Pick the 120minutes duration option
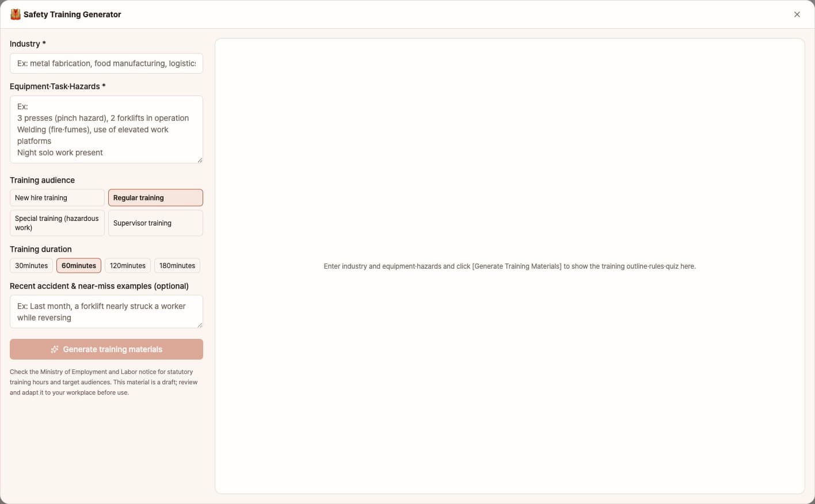 click(128, 266)
